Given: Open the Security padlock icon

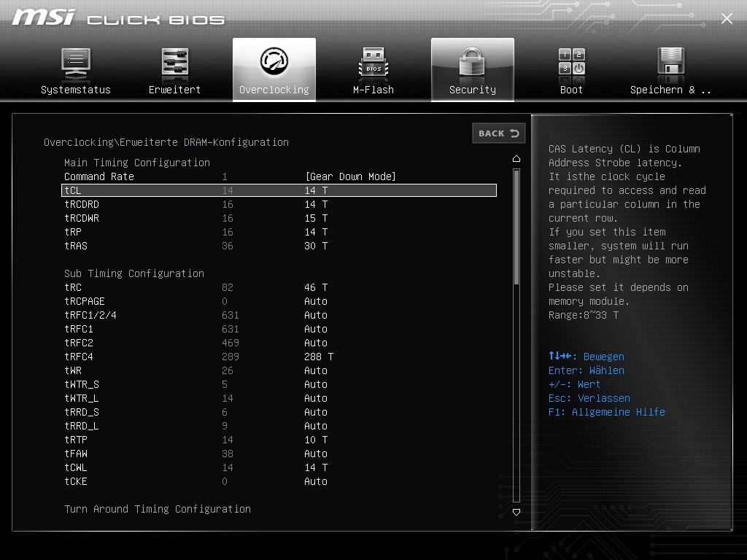Looking at the screenshot, I should 472,62.
